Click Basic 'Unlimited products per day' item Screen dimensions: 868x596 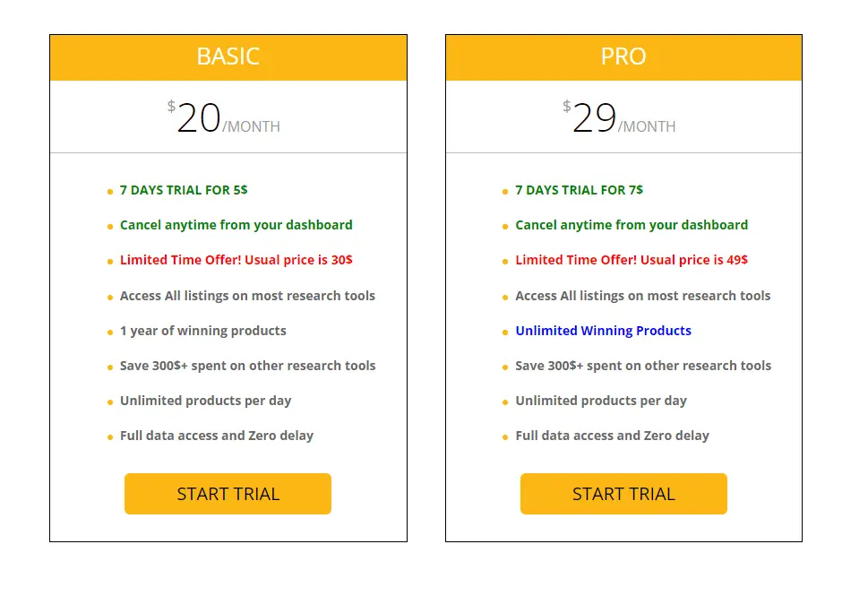pos(205,401)
